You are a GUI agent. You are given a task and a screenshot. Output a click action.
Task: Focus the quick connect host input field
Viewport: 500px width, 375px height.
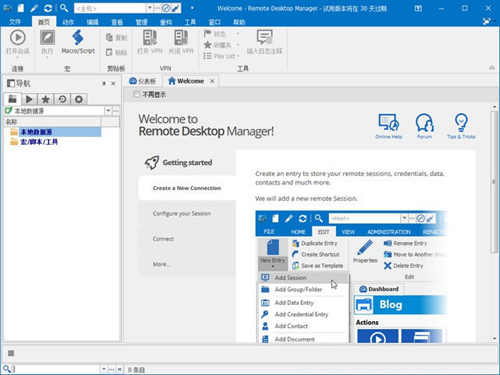point(110,8)
